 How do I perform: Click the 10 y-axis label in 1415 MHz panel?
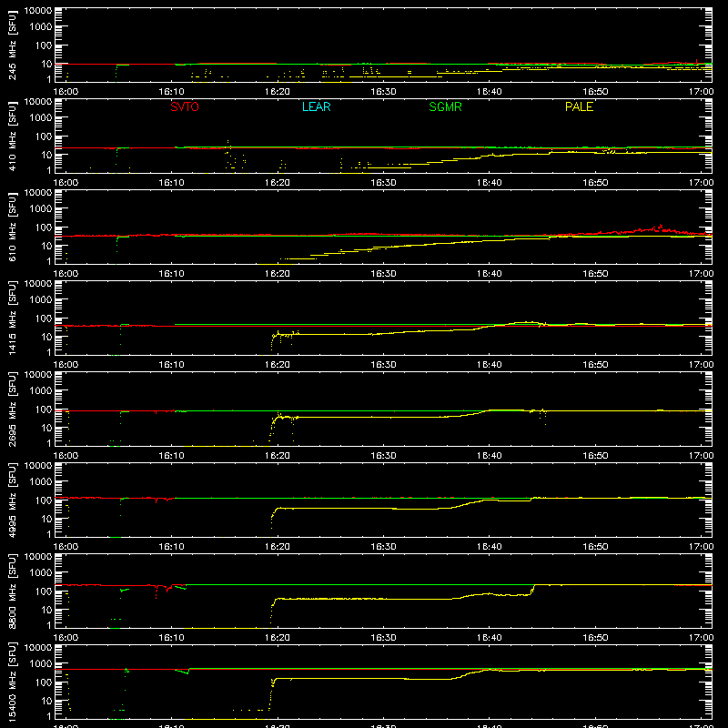(x=47, y=337)
